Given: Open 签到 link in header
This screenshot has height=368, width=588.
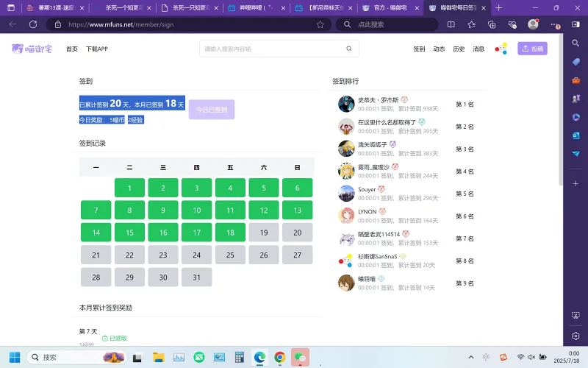Looking at the screenshot, I should 419,49.
